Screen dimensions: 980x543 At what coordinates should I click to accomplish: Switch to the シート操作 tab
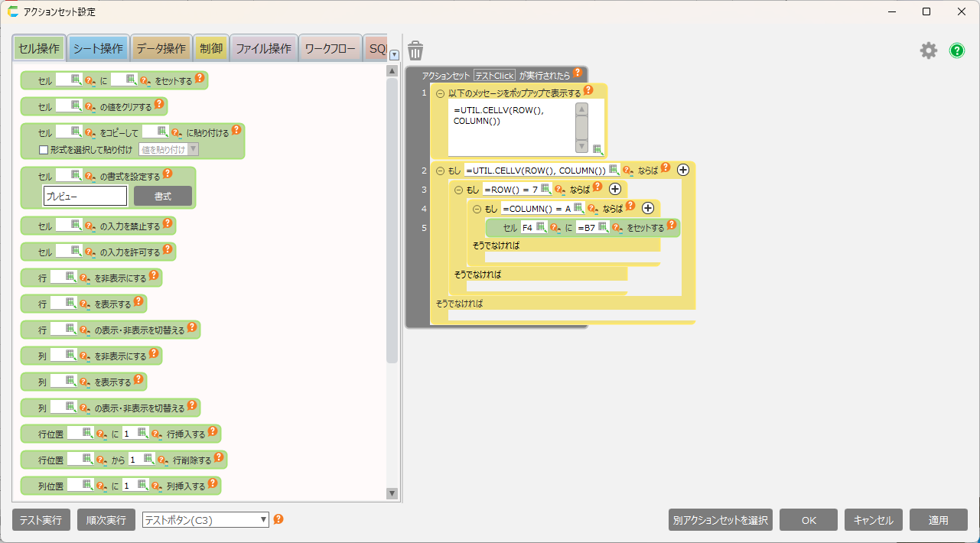[98, 48]
